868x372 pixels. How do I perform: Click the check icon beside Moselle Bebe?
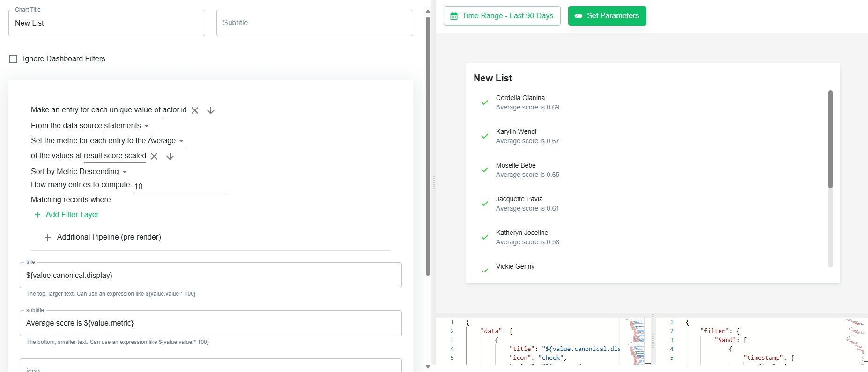tap(485, 170)
